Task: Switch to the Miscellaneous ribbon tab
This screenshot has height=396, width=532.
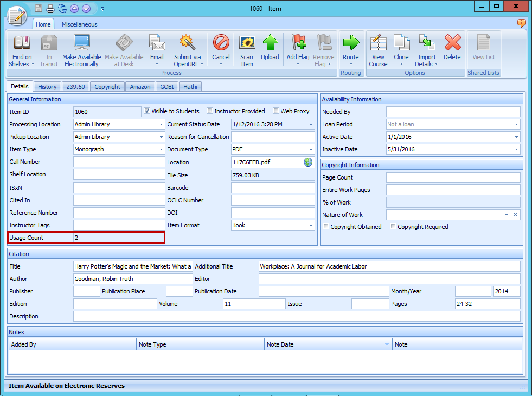Action: 79,24
